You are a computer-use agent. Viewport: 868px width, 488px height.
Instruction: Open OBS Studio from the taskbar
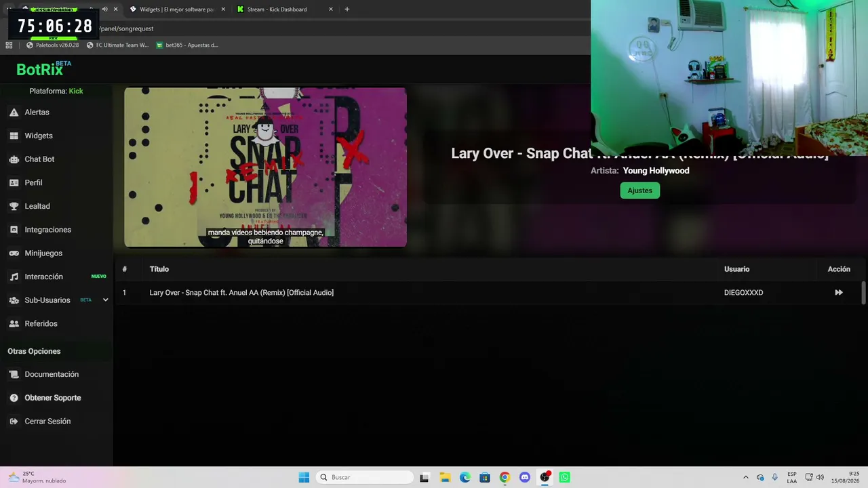pyautogui.click(x=545, y=477)
